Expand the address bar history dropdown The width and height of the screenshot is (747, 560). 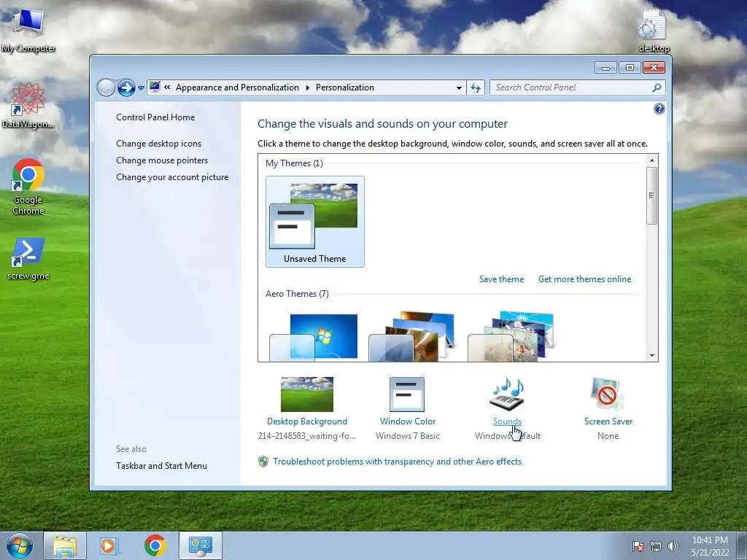tap(459, 87)
